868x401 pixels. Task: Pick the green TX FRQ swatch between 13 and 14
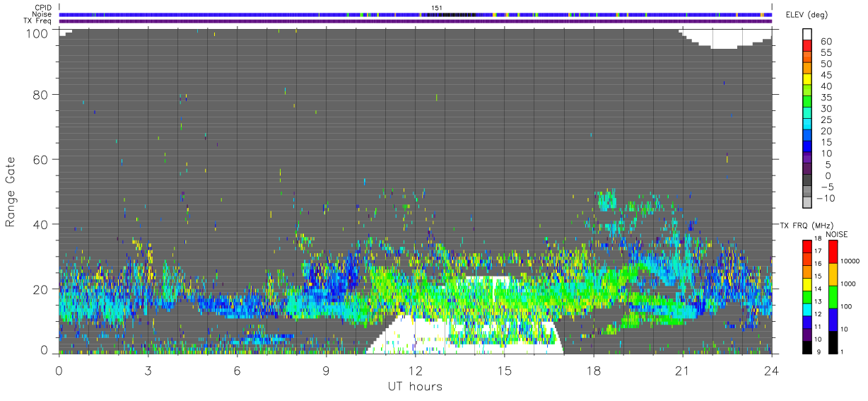coord(807,297)
